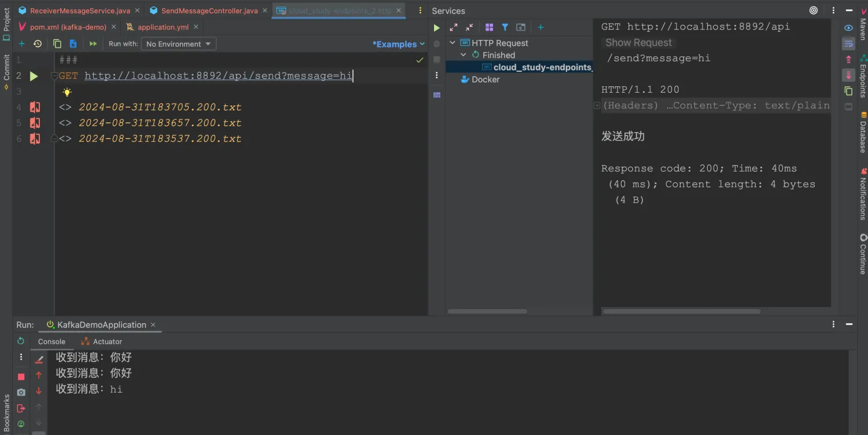868x435 pixels.
Task: Jump up the stack trace in the console
Action: 39,375
